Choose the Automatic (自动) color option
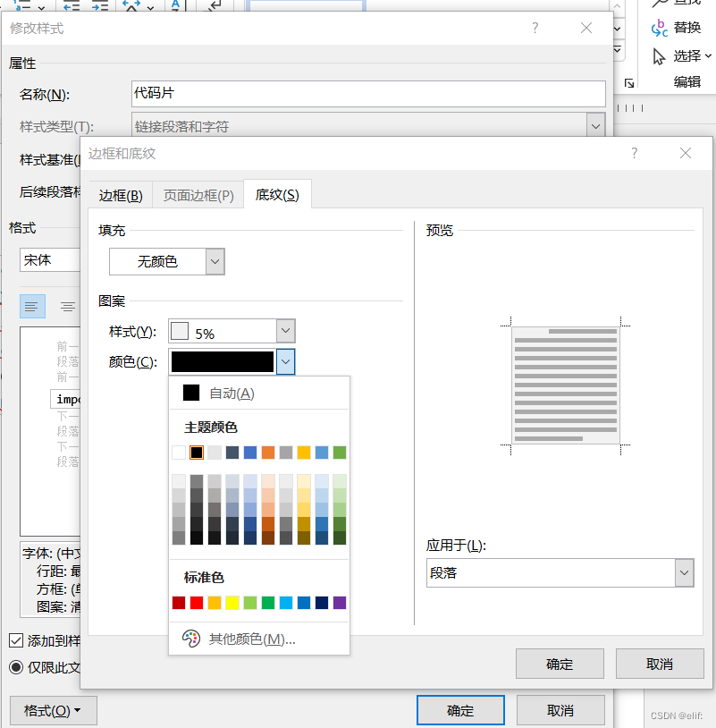The height and width of the screenshot is (728, 716). click(259, 394)
